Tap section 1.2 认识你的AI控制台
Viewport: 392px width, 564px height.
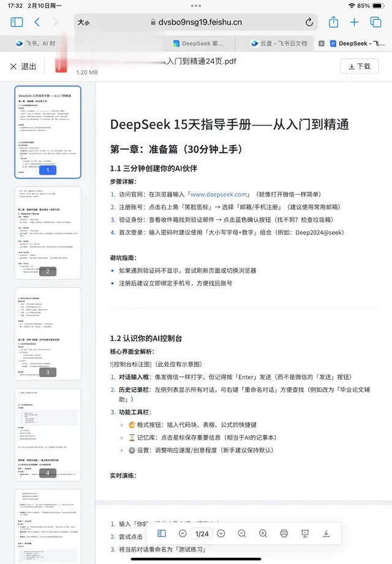point(146,339)
